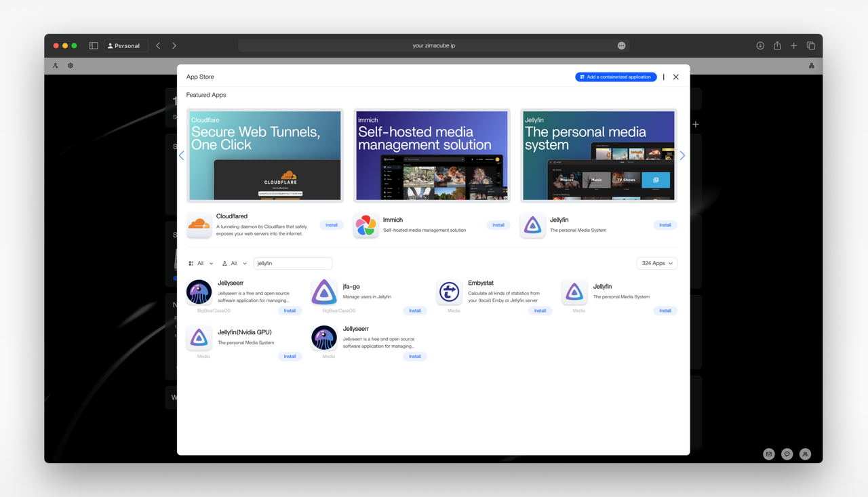Open the page menu dots in the address bar
Screen dimensions: 868x497
[x=621, y=45]
